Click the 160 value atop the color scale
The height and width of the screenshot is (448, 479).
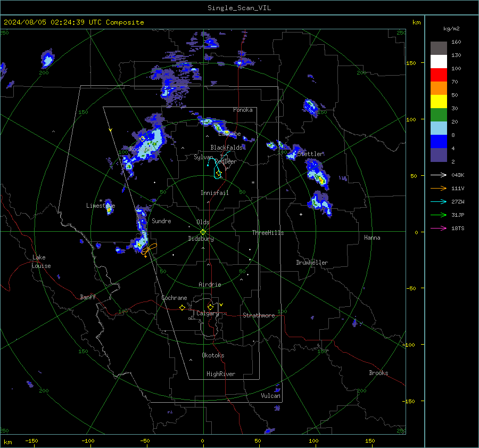click(x=456, y=42)
